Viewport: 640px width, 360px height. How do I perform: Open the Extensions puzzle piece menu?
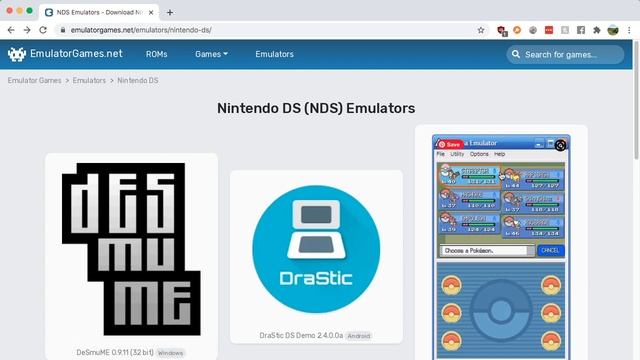[x=597, y=30]
